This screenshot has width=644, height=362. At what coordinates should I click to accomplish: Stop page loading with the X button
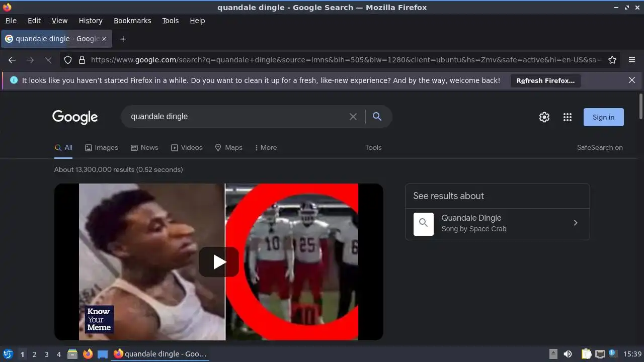[x=48, y=60]
